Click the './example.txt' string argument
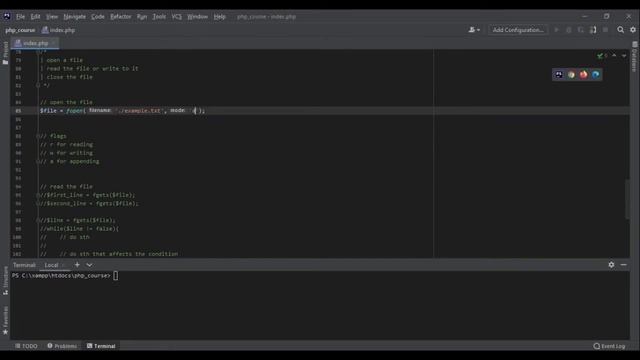The width and height of the screenshot is (640, 360). click(x=139, y=111)
